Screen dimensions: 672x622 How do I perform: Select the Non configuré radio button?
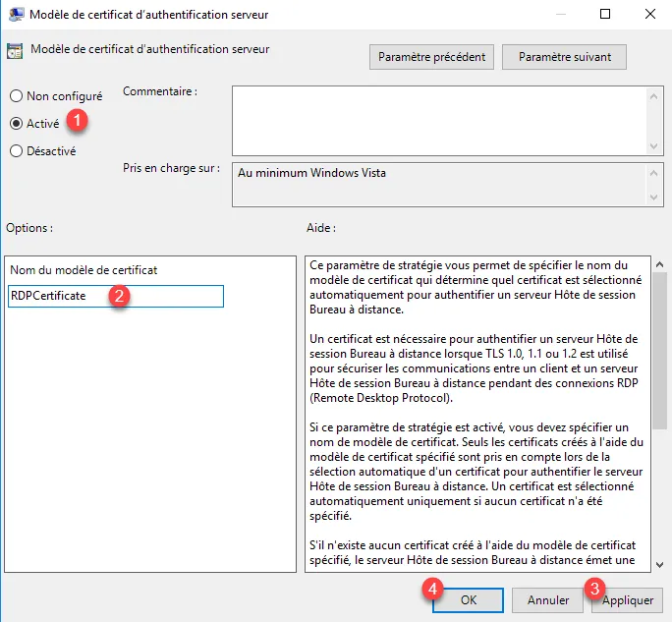16,96
